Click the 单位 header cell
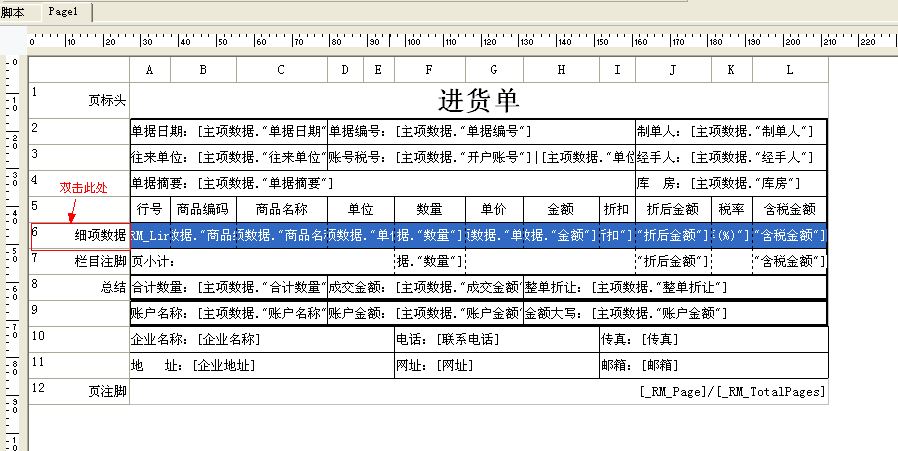 point(361,210)
